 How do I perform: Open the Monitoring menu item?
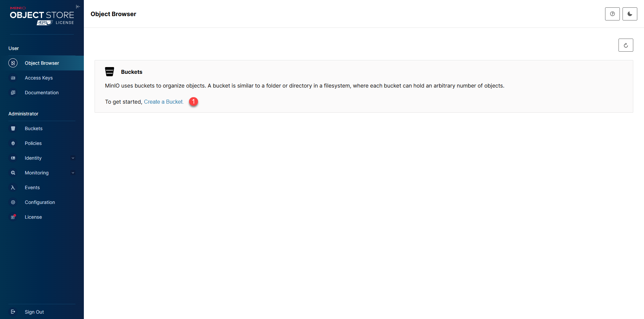(x=37, y=173)
